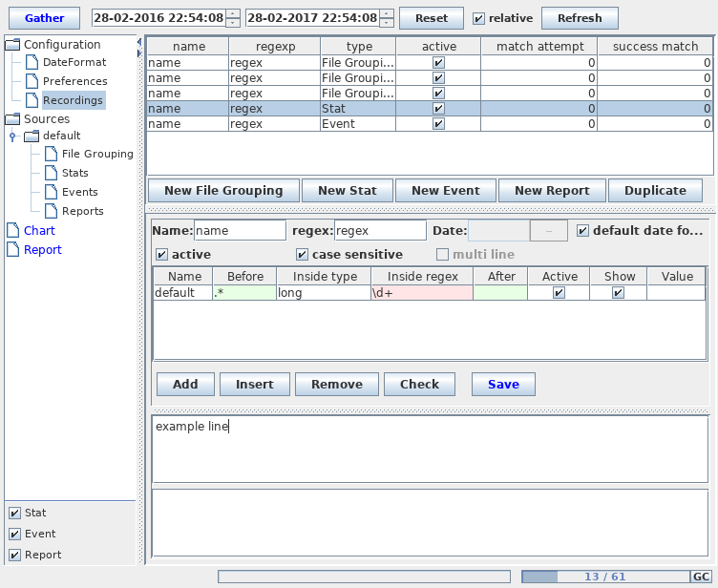
Task: Decrement the start date spinner
Action: (233, 23)
